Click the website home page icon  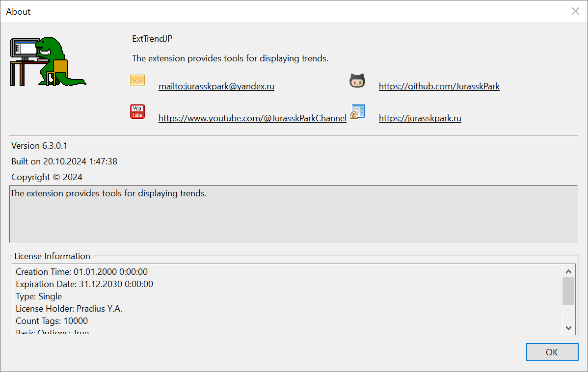coord(357,112)
